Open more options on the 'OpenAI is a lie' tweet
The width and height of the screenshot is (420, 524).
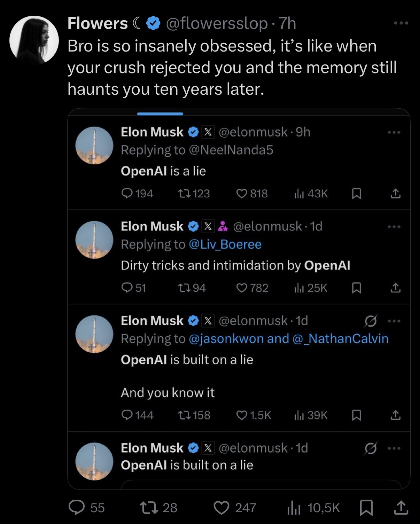click(394, 133)
